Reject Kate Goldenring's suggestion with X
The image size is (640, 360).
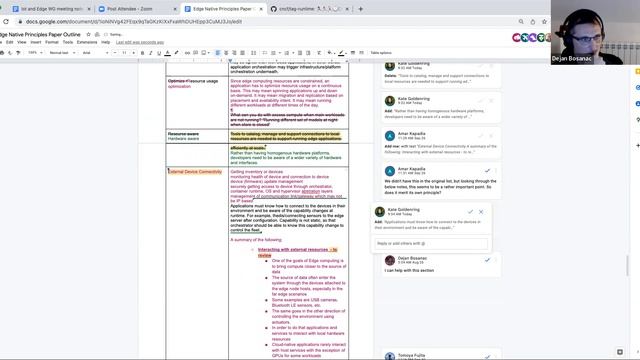[481, 212]
